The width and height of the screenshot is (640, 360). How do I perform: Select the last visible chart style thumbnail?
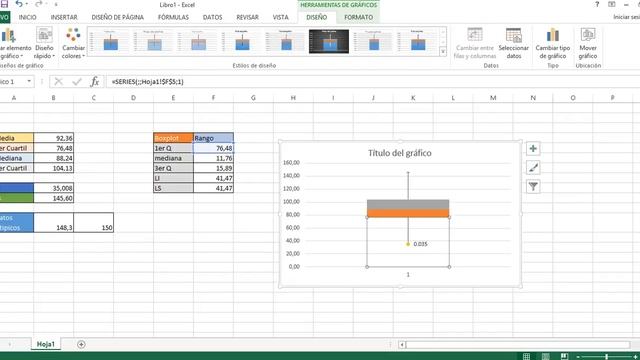(x=417, y=41)
